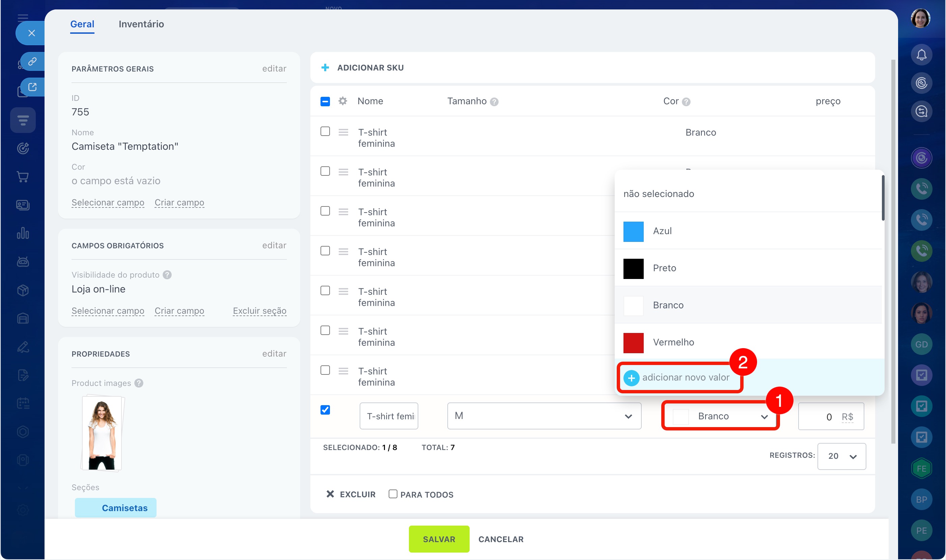946x560 pixels.
Task: Click the column settings gear icon
Action: tap(342, 101)
